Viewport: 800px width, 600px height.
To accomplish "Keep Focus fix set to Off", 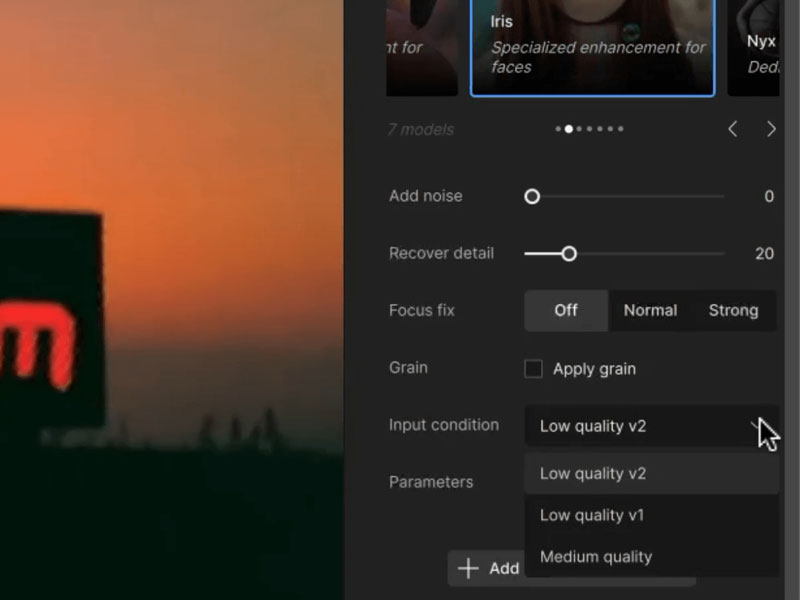I will [x=566, y=310].
